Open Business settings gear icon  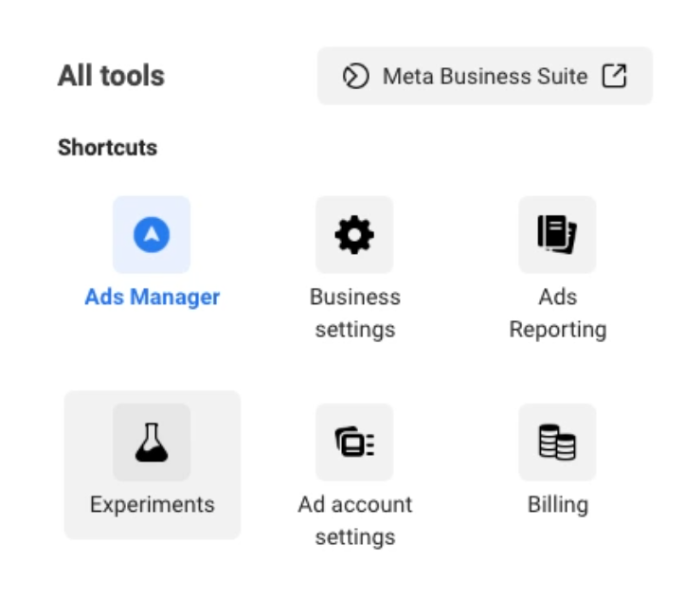[x=354, y=235]
